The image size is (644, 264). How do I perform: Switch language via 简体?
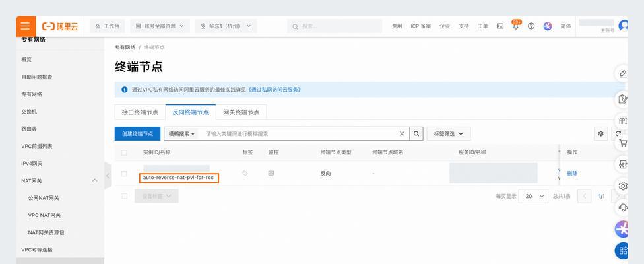tap(565, 26)
